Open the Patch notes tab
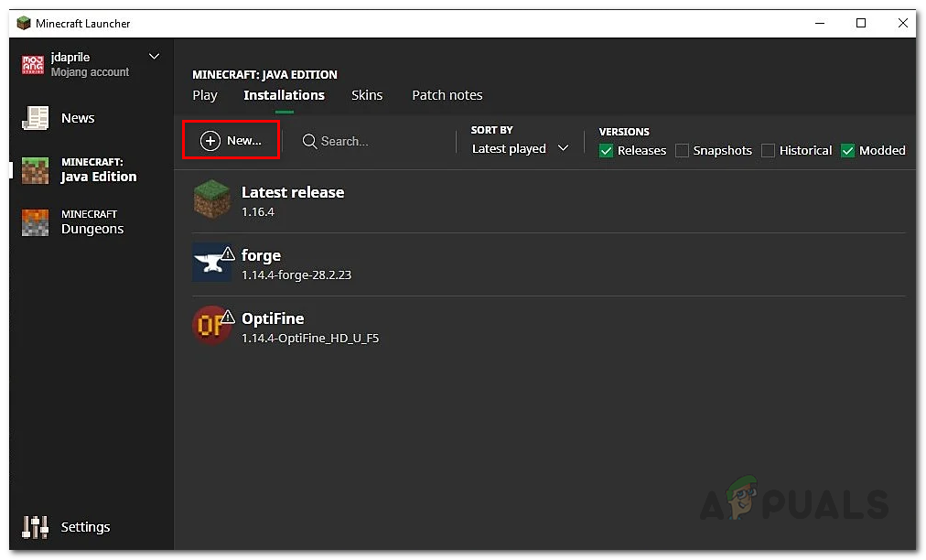The height and width of the screenshot is (560, 926). tap(447, 95)
